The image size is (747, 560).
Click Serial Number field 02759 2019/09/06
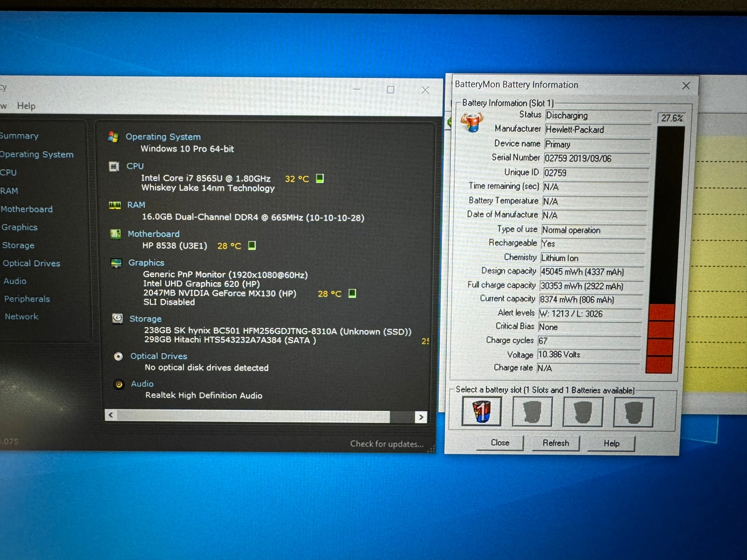pyautogui.click(x=596, y=158)
